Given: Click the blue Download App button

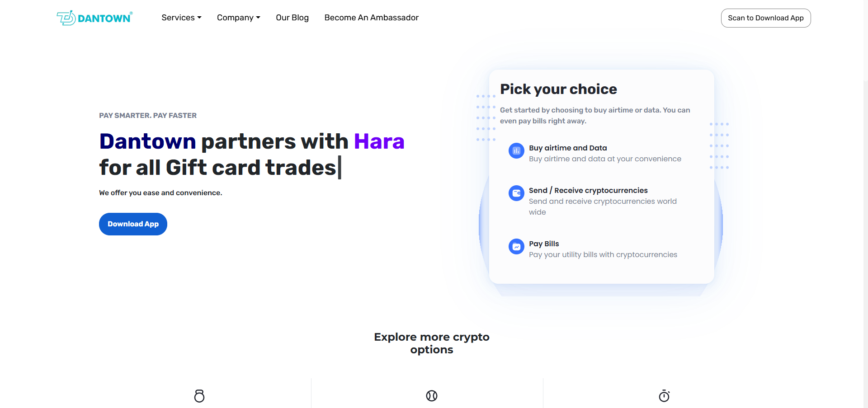Looking at the screenshot, I should [133, 224].
